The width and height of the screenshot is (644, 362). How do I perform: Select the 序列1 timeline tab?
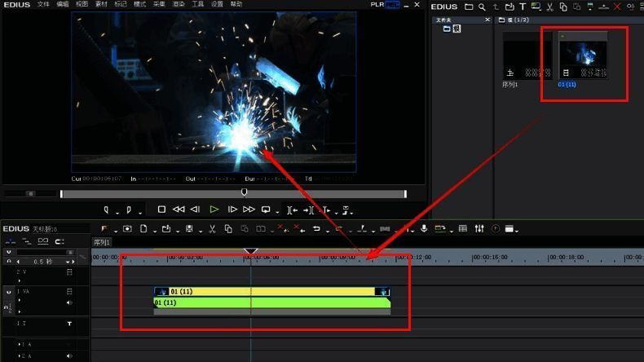[x=102, y=242]
